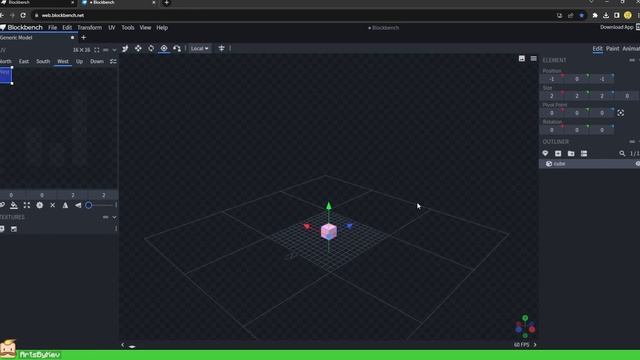Open a new project tab with plus

pos(84,38)
